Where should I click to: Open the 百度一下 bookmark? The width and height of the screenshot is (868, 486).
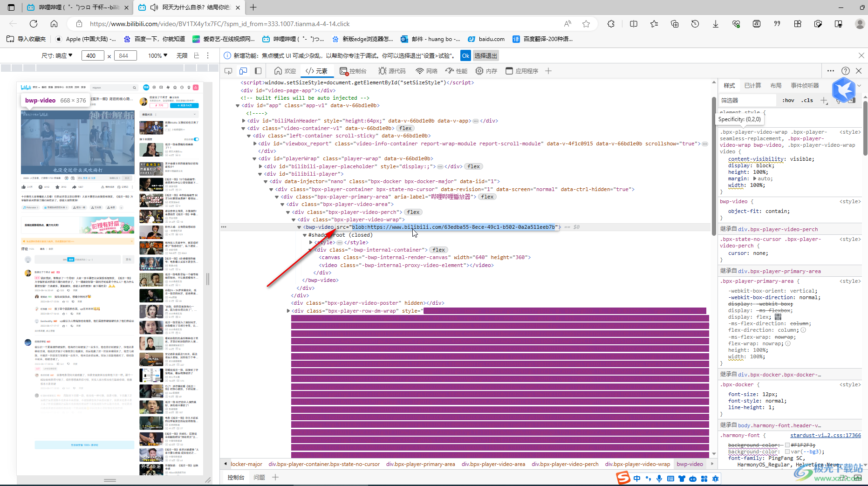(154, 39)
